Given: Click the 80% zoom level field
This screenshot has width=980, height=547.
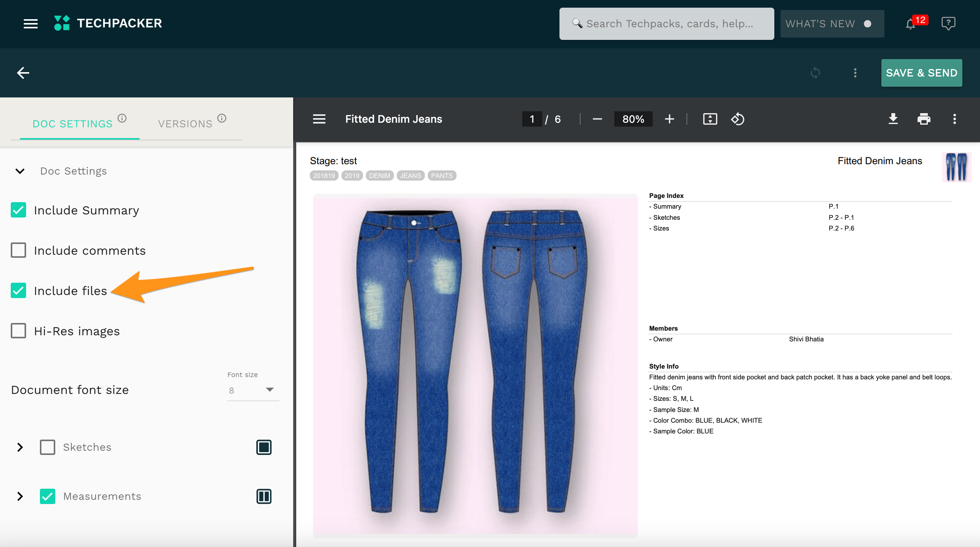Looking at the screenshot, I should [x=633, y=119].
